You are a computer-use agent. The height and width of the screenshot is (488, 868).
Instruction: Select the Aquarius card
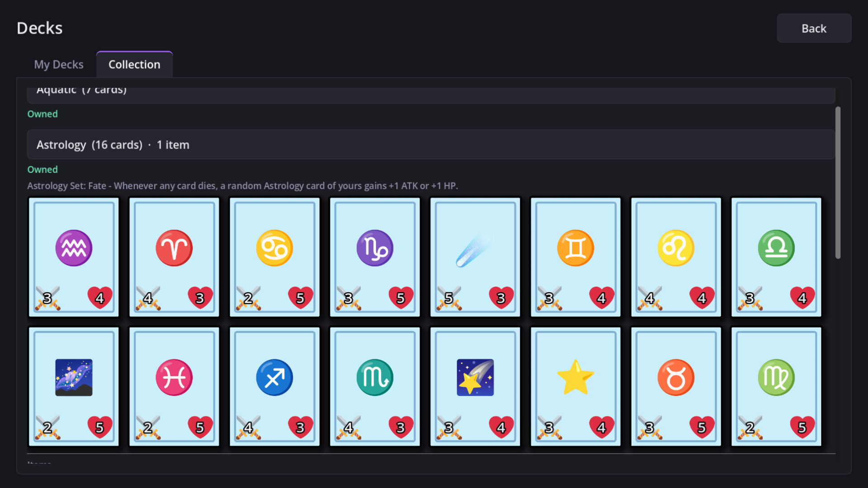(74, 257)
